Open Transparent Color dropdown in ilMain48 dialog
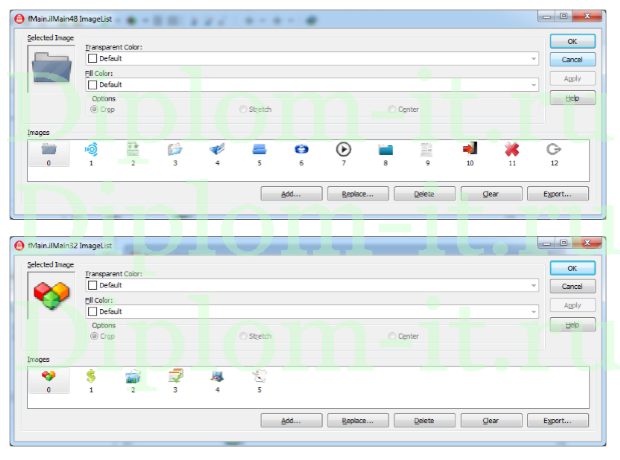The width and height of the screenshot is (620, 460). pos(534,59)
